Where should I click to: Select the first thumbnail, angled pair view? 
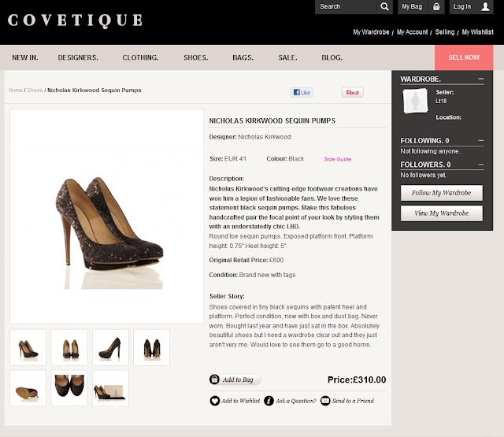pos(28,347)
